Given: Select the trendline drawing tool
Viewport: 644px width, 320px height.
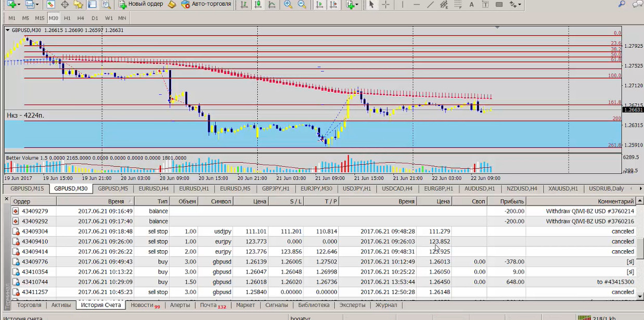Looking at the screenshot, I should (430, 5).
